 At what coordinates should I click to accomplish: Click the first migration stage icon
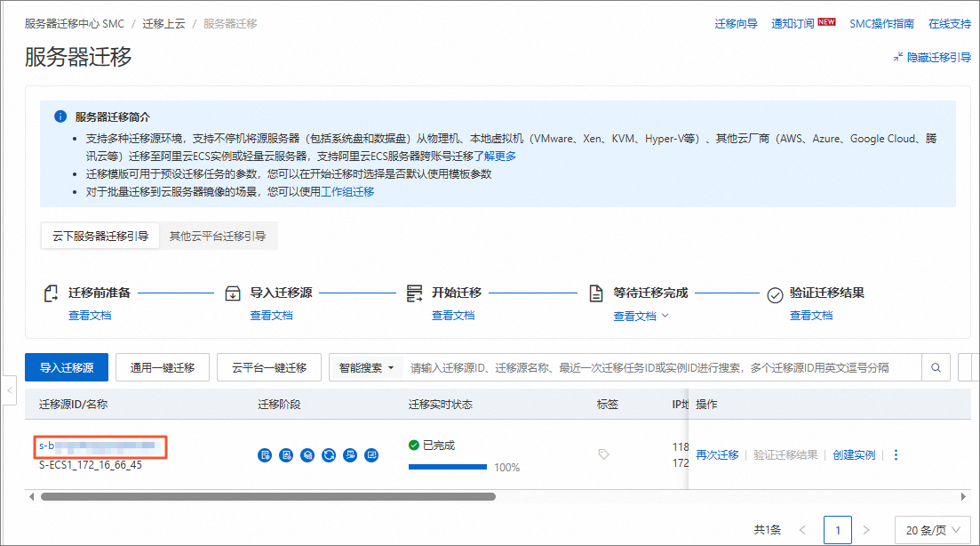coord(264,455)
